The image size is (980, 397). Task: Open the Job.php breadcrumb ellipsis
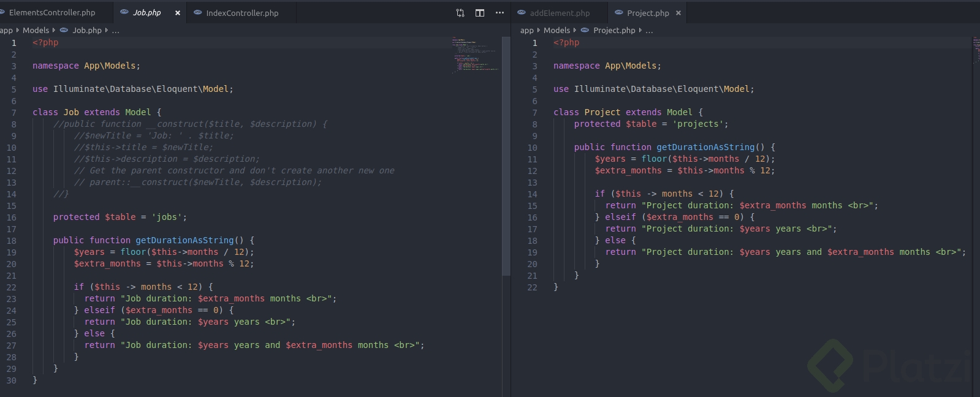coord(116,30)
